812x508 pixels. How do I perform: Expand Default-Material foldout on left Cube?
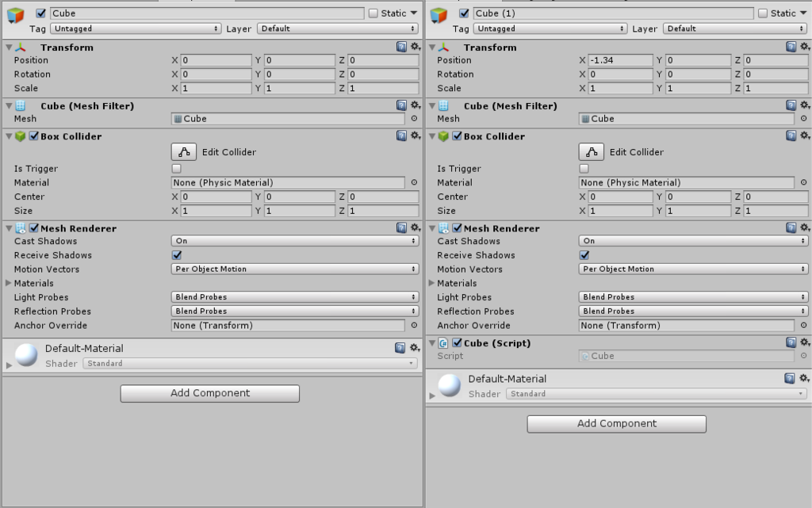pyautogui.click(x=8, y=365)
